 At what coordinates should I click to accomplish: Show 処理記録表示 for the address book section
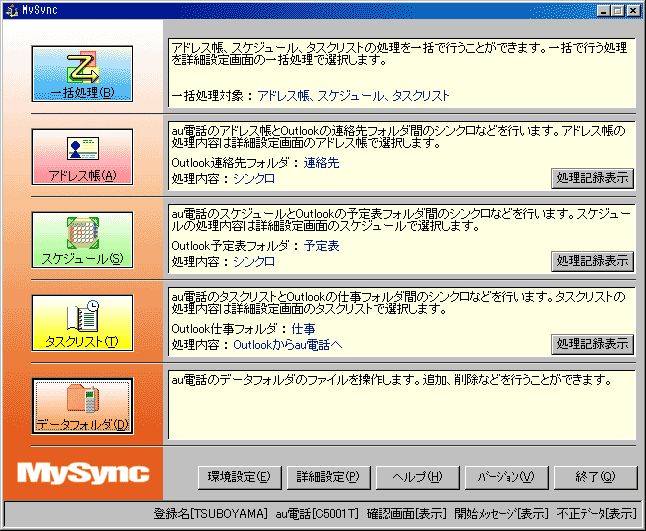591,178
